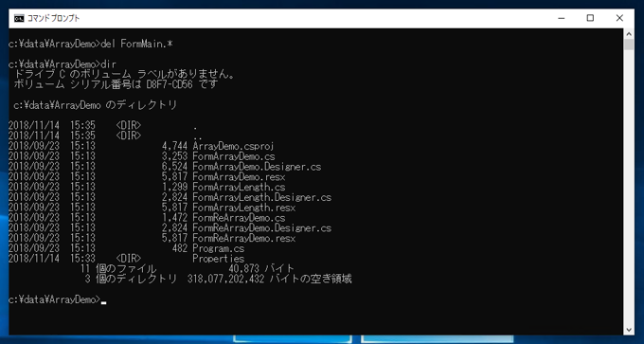
Task: Select the Properties directory entry
Action: (218, 259)
